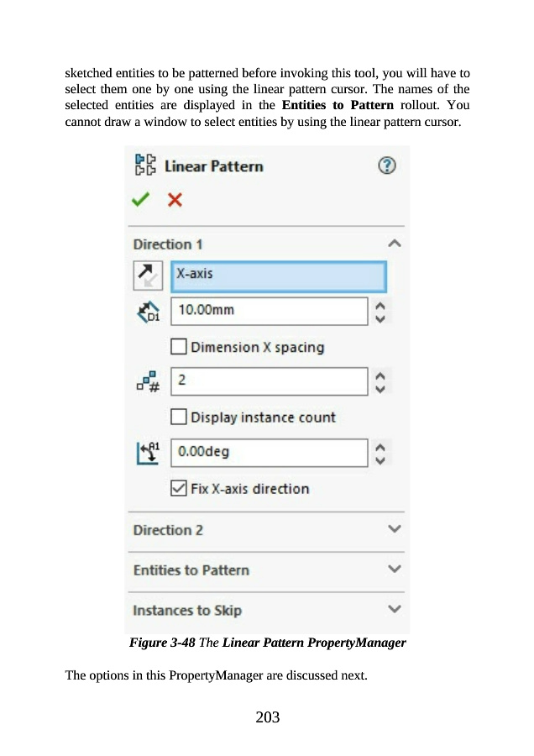Click the green OK checkmark

click(140, 199)
